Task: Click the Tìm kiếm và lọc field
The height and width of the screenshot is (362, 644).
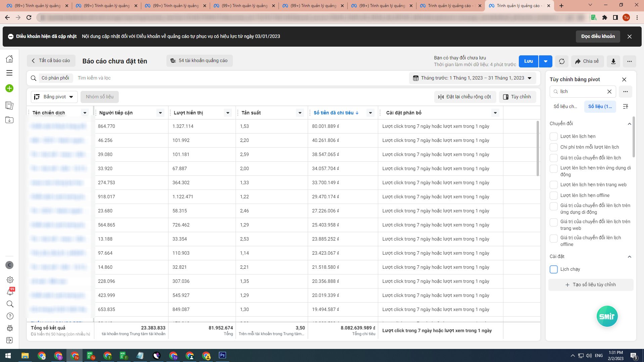Action: (x=94, y=78)
